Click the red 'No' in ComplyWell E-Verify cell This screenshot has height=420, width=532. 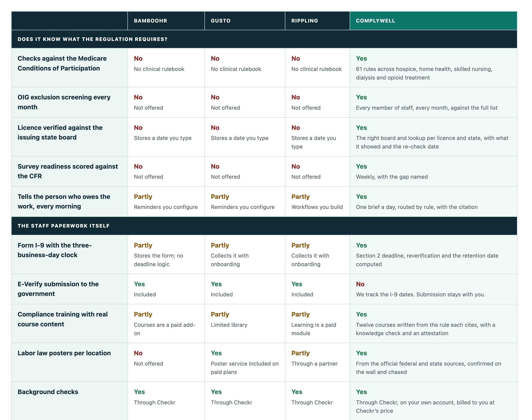pyautogui.click(x=360, y=284)
